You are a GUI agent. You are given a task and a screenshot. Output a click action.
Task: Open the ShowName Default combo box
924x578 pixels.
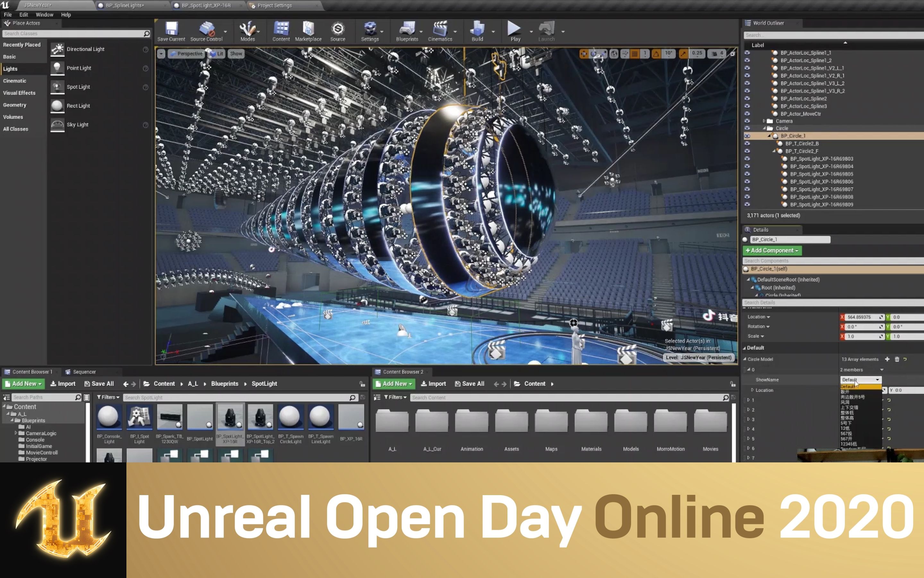860,380
